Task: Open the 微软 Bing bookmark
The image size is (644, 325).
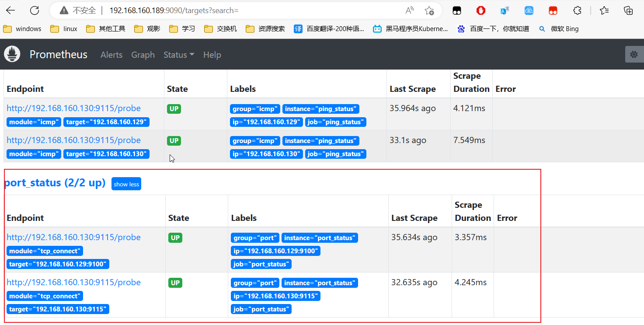Action: pos(558,29)
